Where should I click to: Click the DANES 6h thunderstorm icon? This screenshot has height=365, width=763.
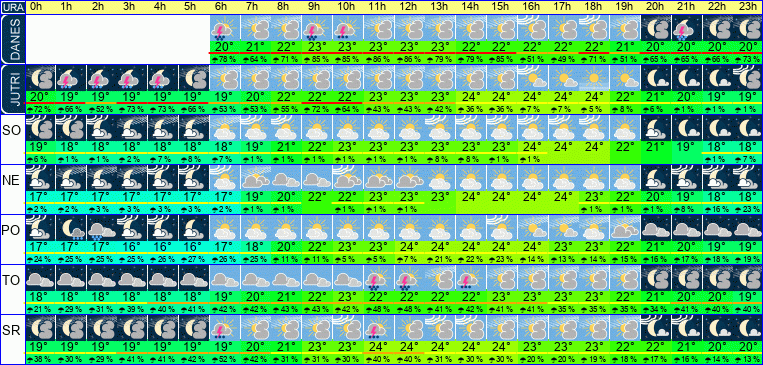pos(225,28)
